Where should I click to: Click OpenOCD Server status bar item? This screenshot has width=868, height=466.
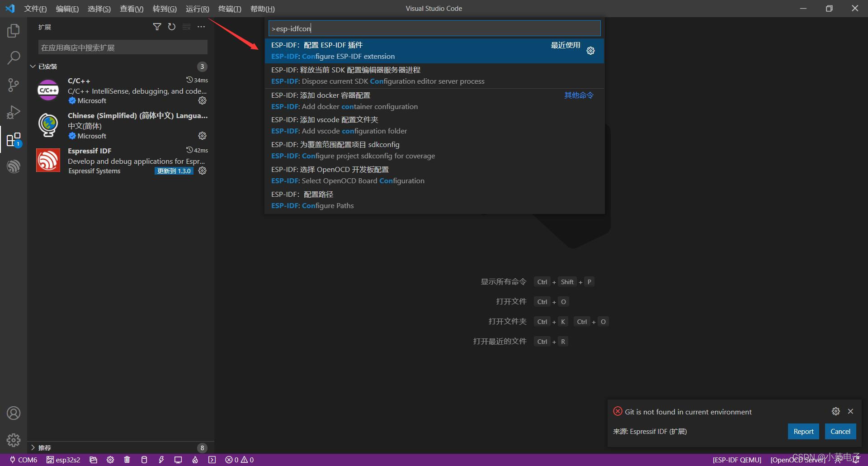point(798,460)
